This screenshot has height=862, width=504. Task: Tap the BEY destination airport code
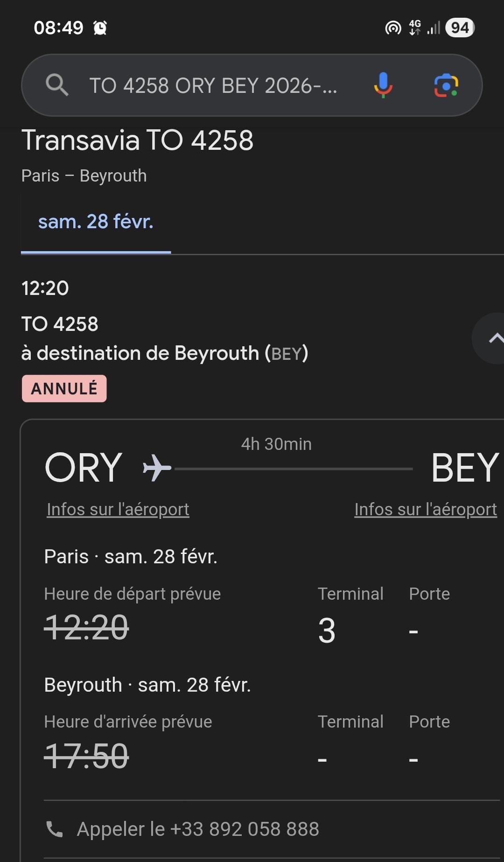(464, 468)
